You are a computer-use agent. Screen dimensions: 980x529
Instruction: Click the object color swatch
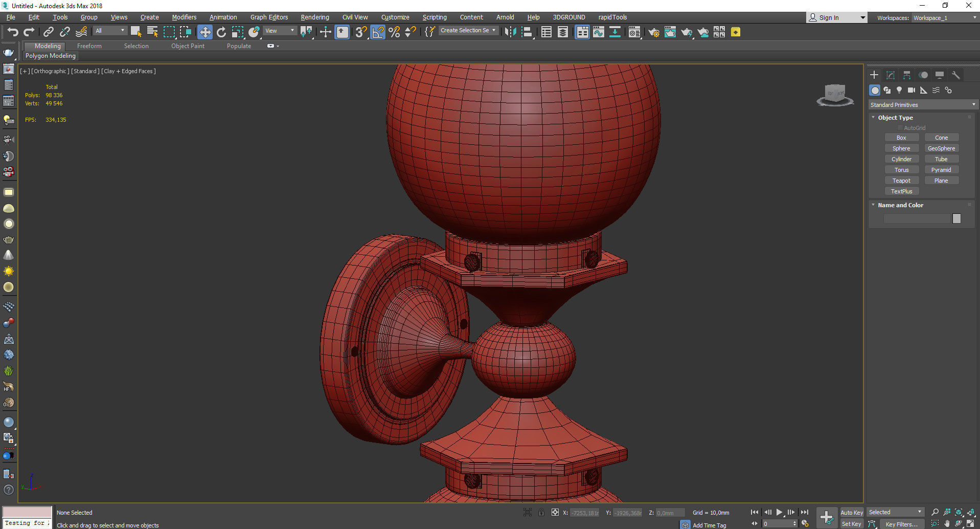coord(956,218)
